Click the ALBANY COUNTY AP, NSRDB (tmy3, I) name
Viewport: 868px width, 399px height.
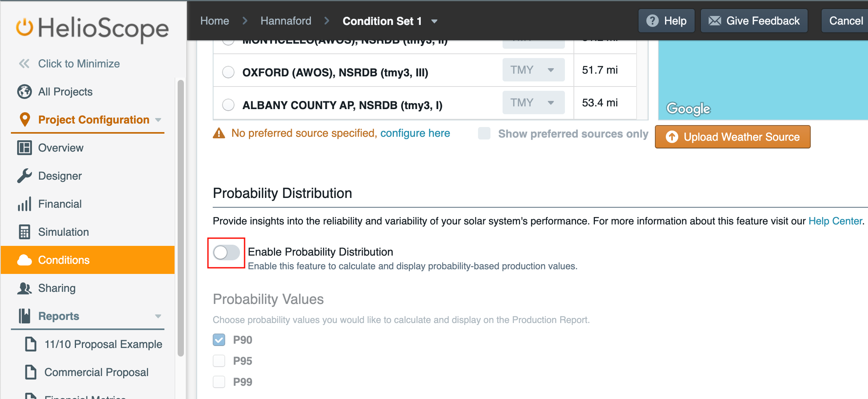(x=342, y=105)
